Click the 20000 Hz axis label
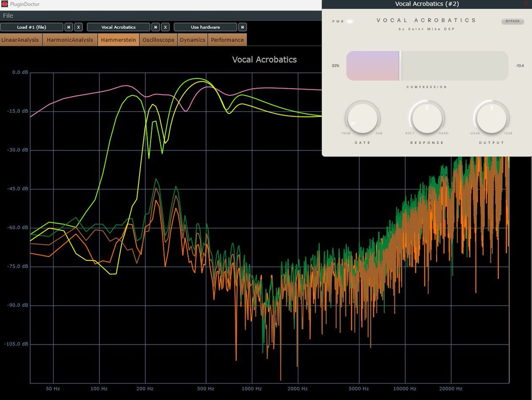This screenshot has height=400, width=532. click(451, 388)
